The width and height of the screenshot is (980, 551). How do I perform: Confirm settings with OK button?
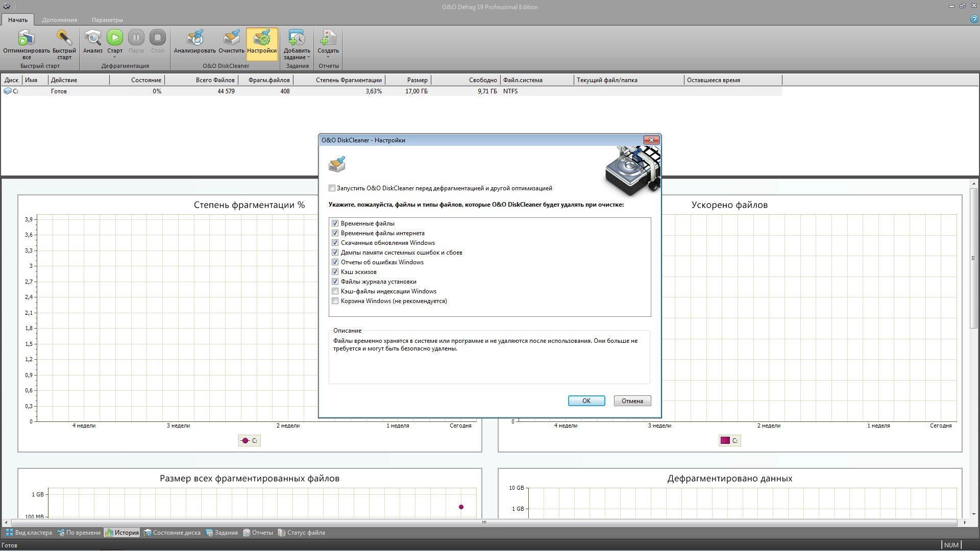[586, 401]
